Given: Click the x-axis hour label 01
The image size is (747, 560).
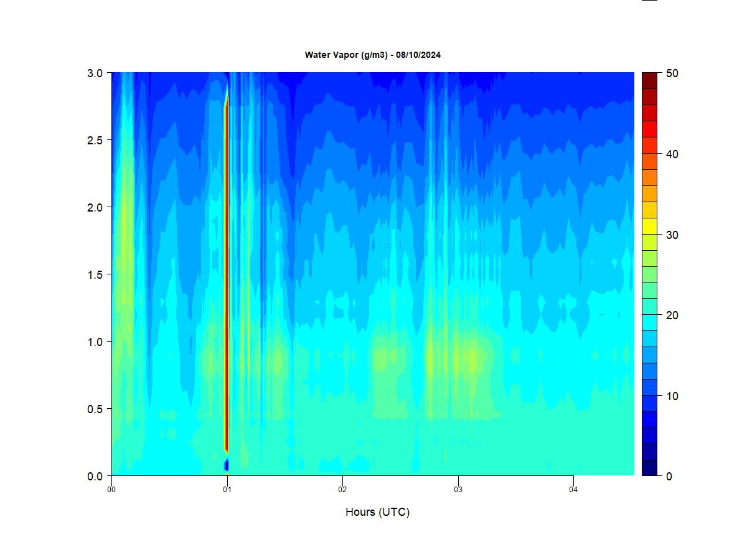Looking at the screenshot, I should [227, 490].
